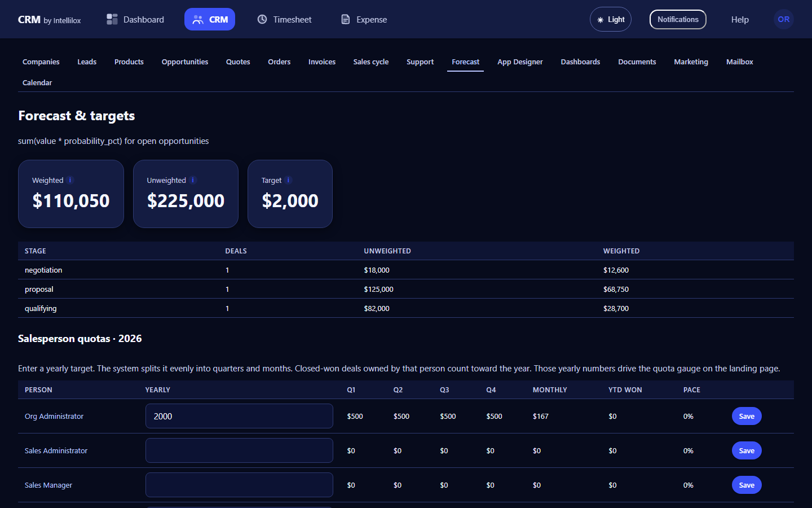Switch to the Calendar tab
Screen dimensions: 812x508
[37, 83]
